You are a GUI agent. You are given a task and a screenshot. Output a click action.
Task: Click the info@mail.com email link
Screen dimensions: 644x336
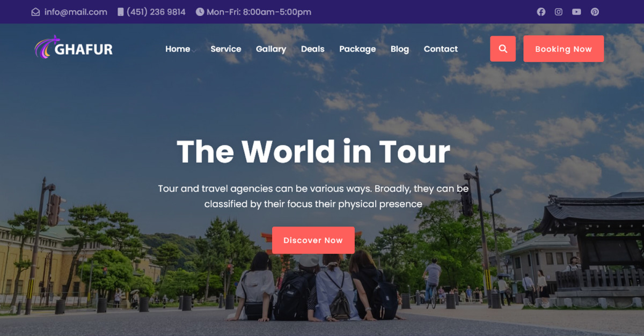pos(76,12)
